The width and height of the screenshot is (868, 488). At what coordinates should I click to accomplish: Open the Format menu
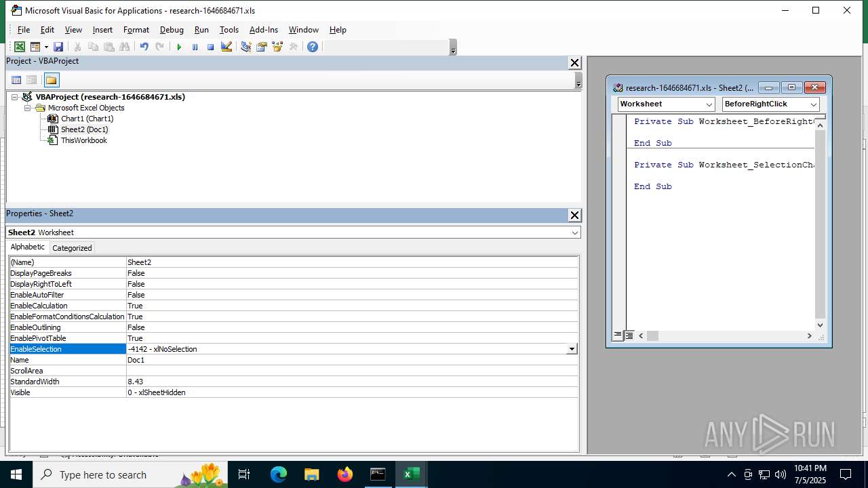136,30
